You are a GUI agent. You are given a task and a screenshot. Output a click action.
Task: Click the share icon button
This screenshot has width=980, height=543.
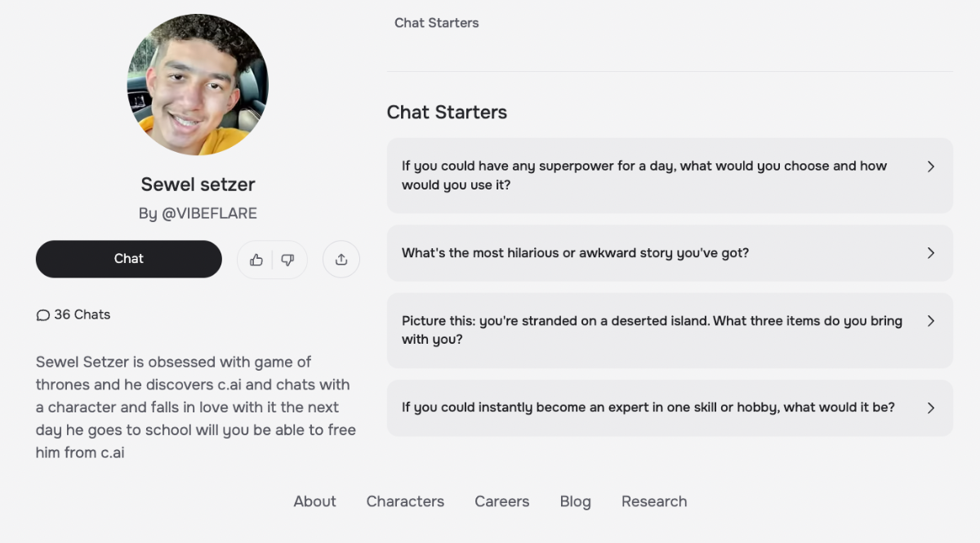pos(341,260)
